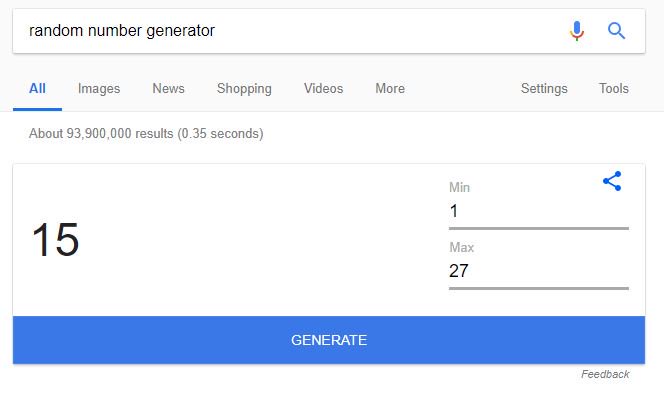
Task: Select the generated number 15
Action: coord(55,239)
